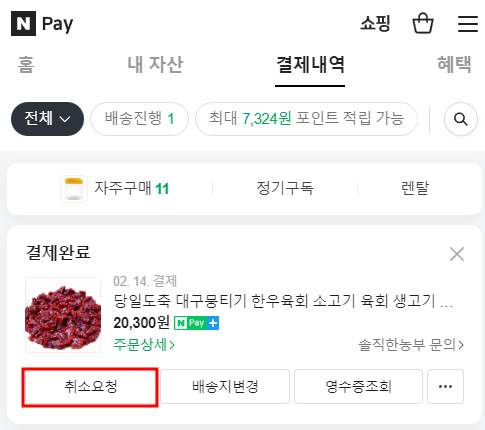Expand the 전체 filter dropdown

pos(47,119)
